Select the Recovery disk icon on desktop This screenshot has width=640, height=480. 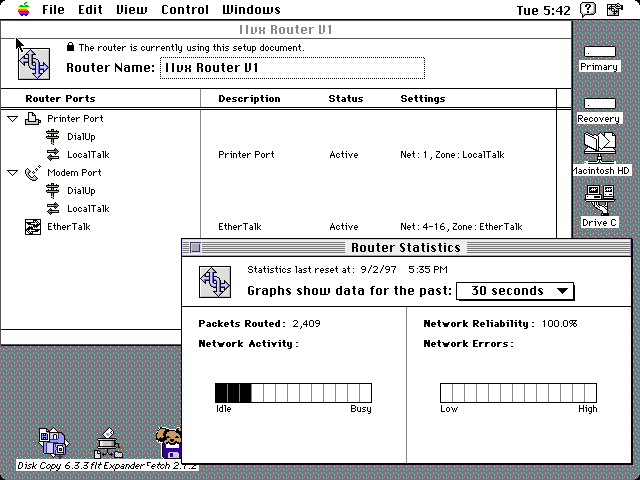pos(599,104)
